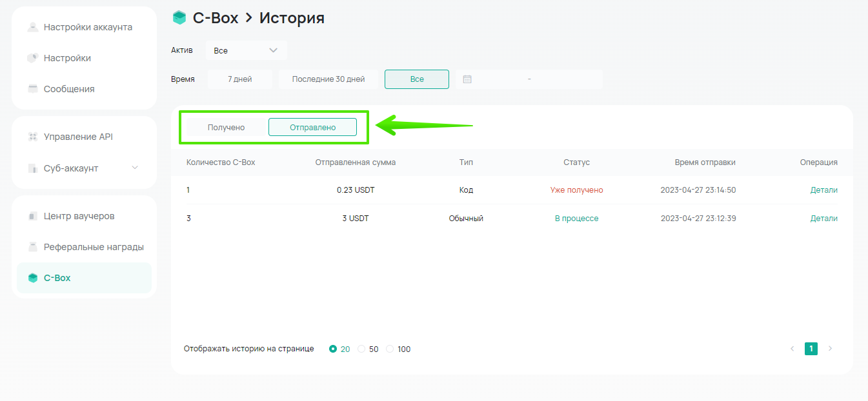Screen dimensions: 868x401
Task: Click timestamp 2023-04-27 23:12:39
Action: click(x=698, y=219)
